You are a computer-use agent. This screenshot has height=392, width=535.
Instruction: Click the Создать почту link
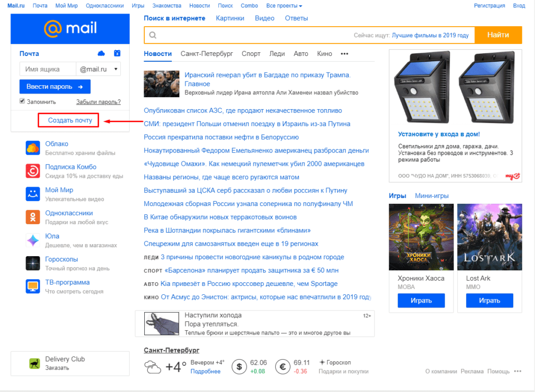coord(70,120)
